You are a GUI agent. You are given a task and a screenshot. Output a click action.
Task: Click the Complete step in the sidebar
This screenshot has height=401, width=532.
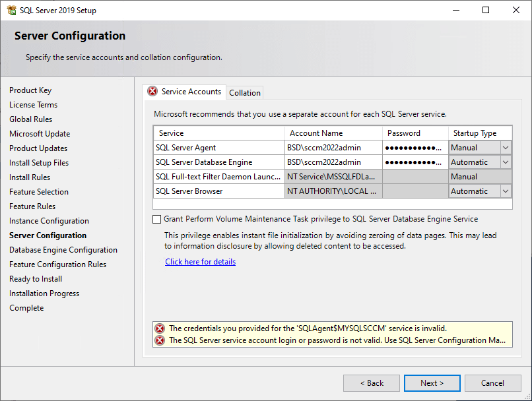point(26,308)
